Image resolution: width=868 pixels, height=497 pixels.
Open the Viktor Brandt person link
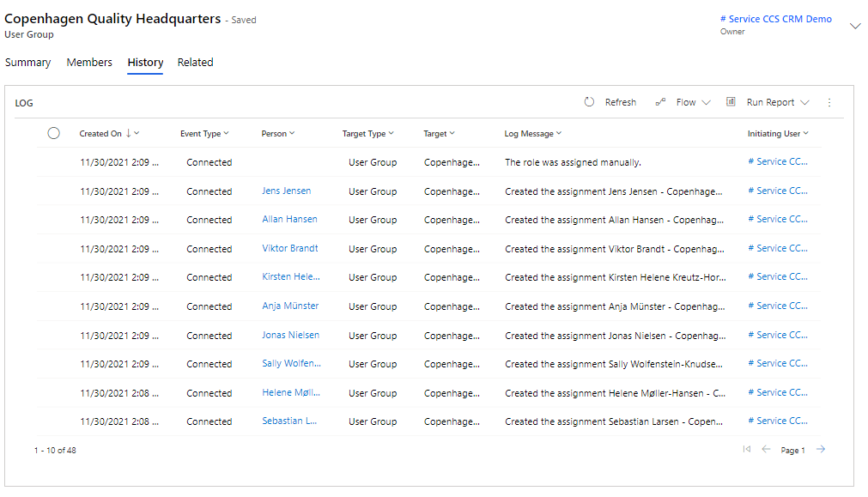point(290,248)
